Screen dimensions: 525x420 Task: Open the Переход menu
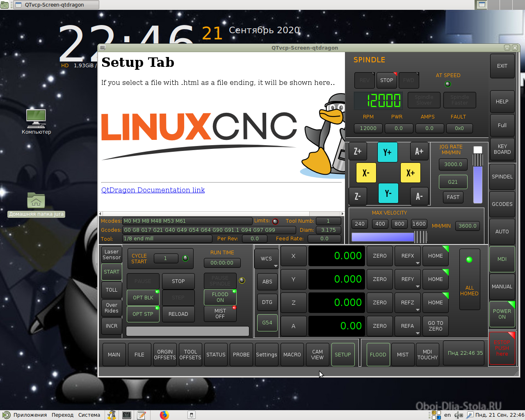point(62,415)
